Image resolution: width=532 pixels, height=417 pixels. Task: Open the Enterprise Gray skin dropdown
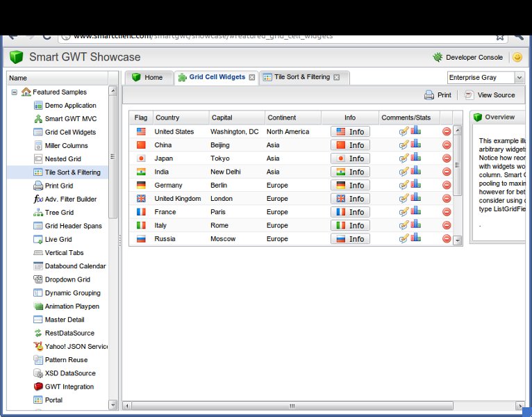click(519, 78)
